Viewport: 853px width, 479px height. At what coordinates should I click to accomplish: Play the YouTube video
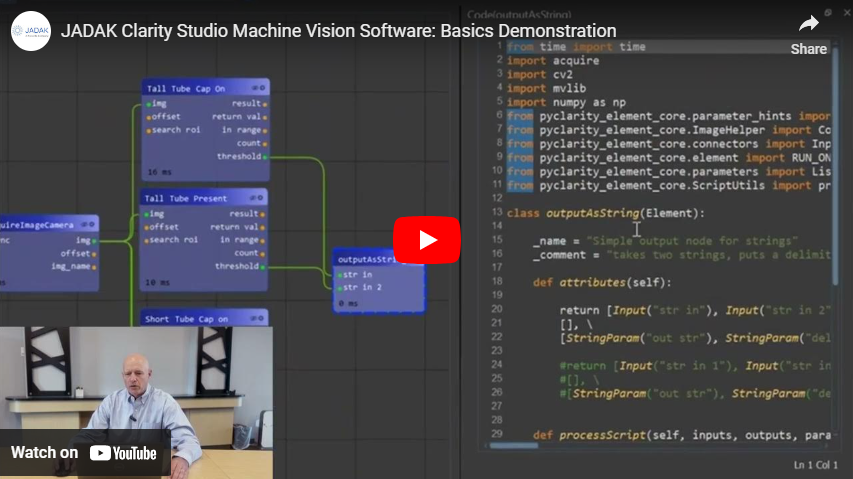(426, 240)
